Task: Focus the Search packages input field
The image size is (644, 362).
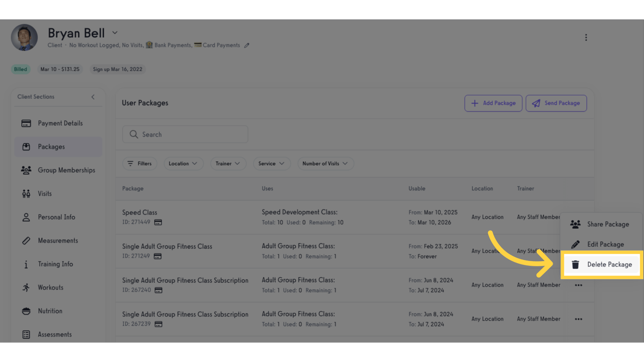Action: click(185, 134)
